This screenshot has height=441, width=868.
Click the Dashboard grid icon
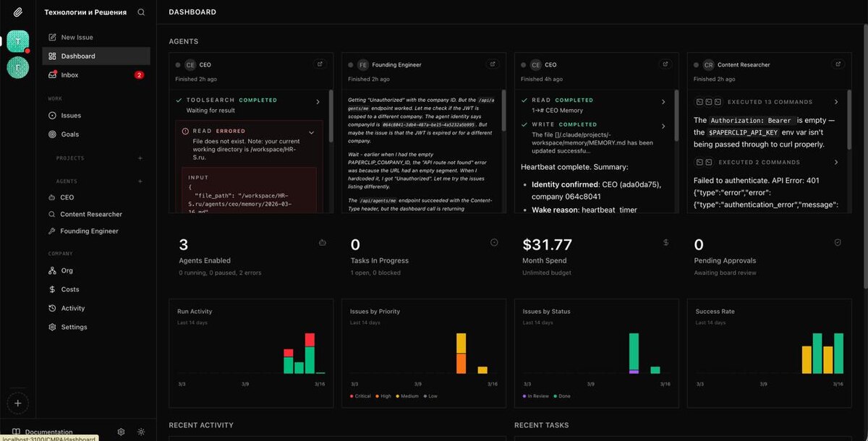click(x=52, y=56)
